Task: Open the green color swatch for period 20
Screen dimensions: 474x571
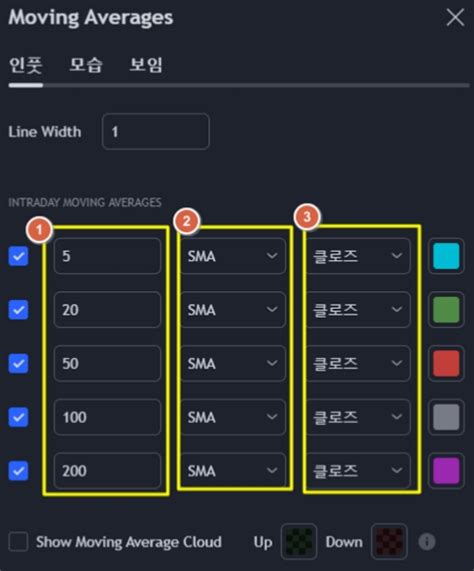Action: 446,310
